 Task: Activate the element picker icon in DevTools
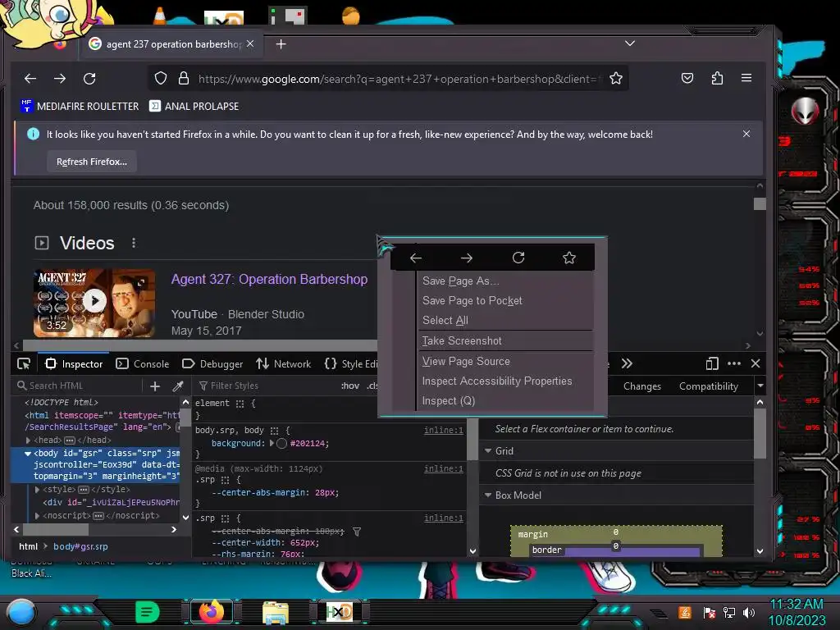(x=24, y=364)
